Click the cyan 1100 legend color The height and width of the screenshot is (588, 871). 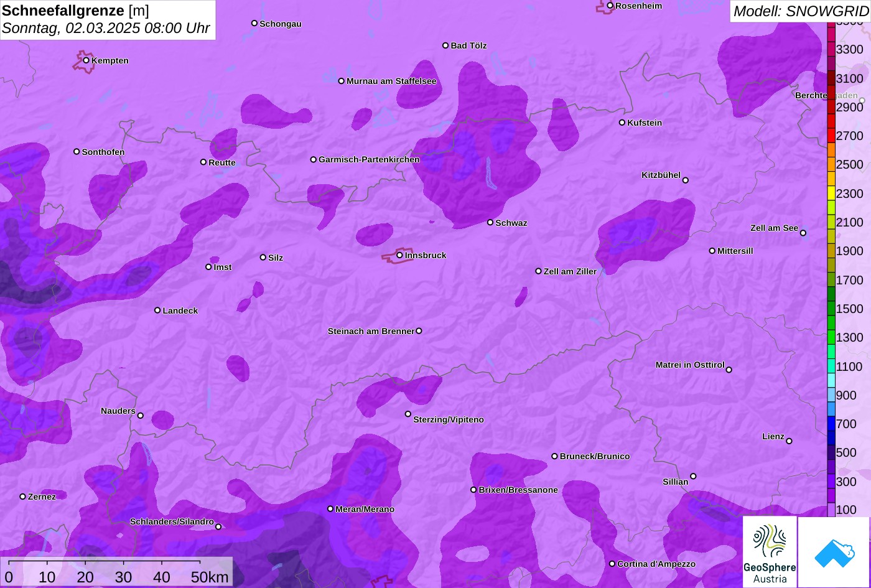[831, 366]
